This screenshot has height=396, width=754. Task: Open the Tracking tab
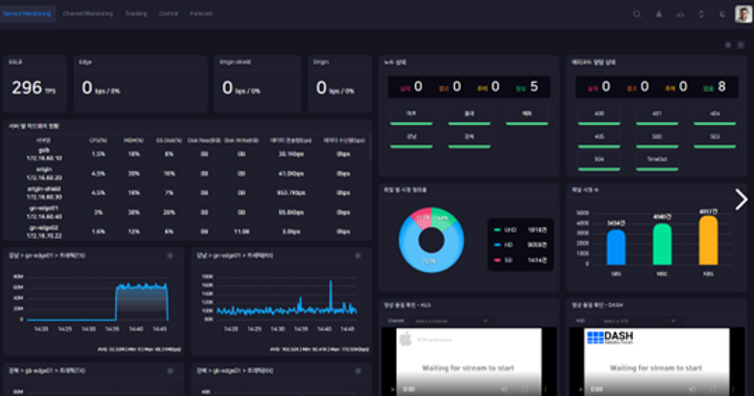[x=136, y=13]
